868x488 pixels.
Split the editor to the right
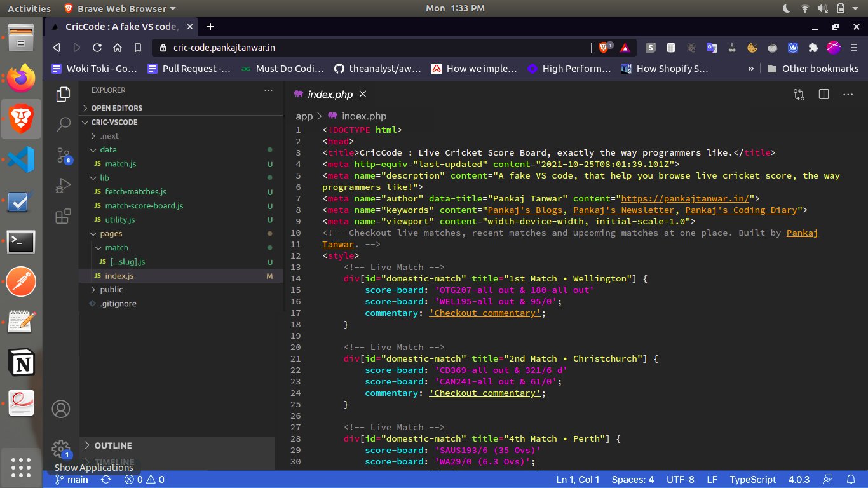click(824, 94)
